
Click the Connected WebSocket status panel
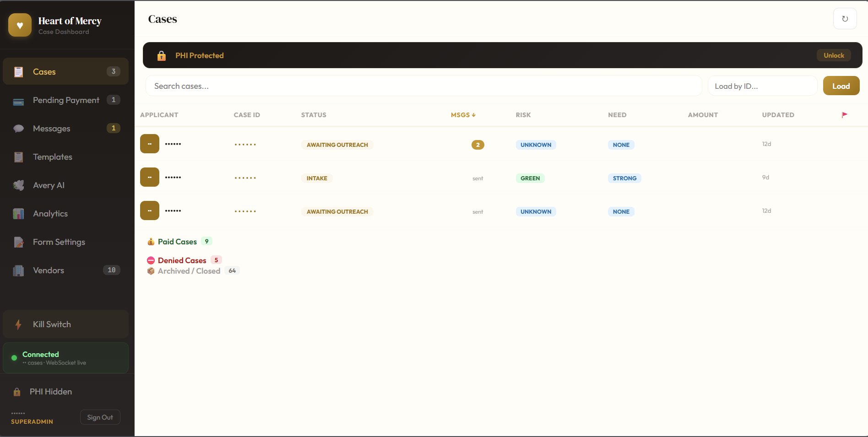pos(65,358)
